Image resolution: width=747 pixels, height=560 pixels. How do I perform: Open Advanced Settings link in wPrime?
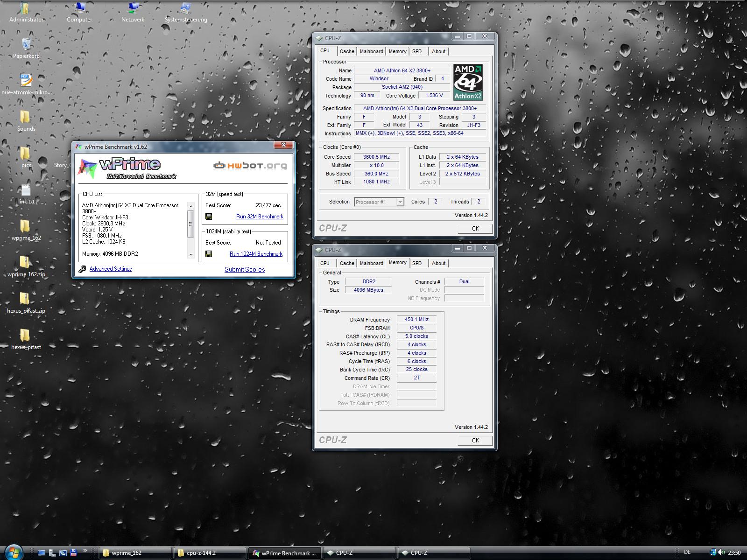coord(111,269)
